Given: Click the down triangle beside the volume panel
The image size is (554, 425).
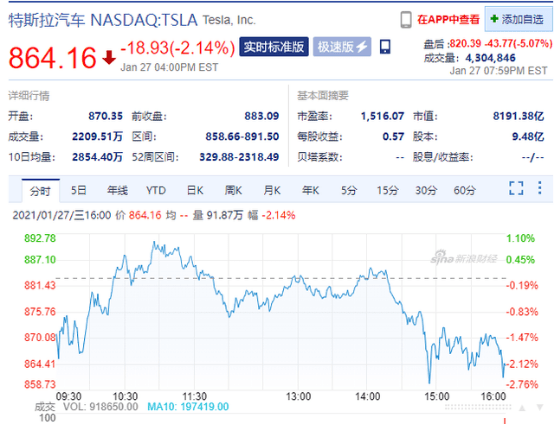Looking at the screenshot, I should coord(540,408).
